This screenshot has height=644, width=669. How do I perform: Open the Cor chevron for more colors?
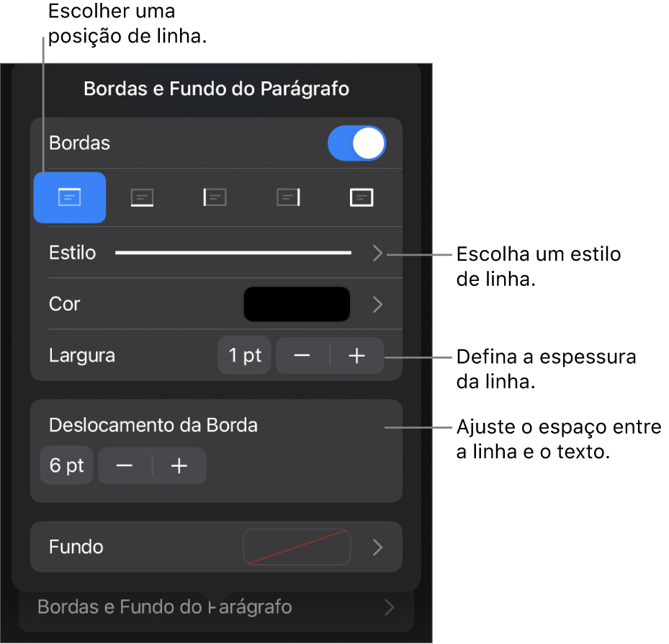(377, 304)
